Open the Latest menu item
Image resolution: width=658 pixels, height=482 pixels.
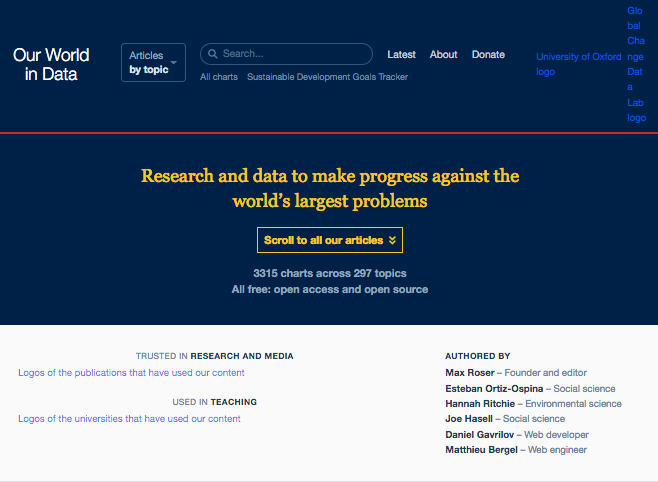(402, 55)
